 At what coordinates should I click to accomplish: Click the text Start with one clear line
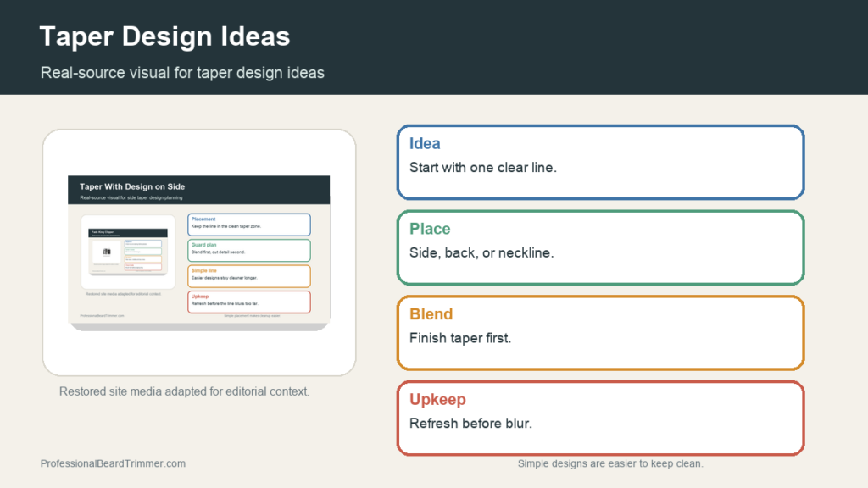click(x=482, y=168)
